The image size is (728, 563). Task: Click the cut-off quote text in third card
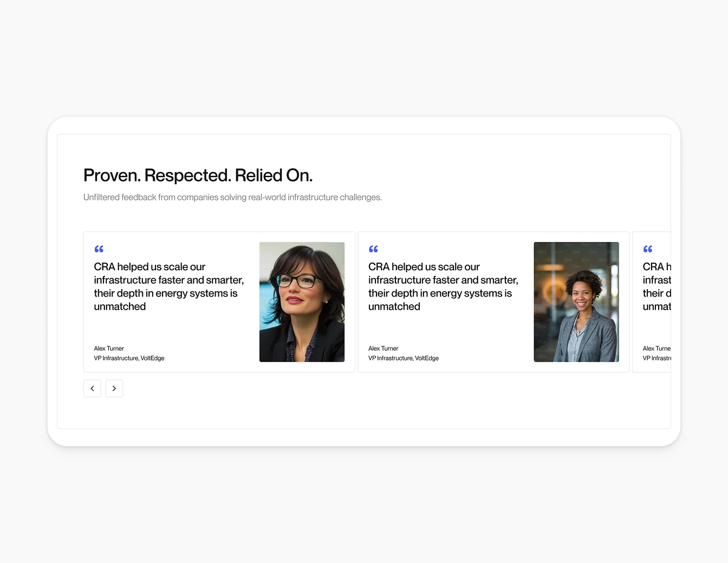(656, 286)
